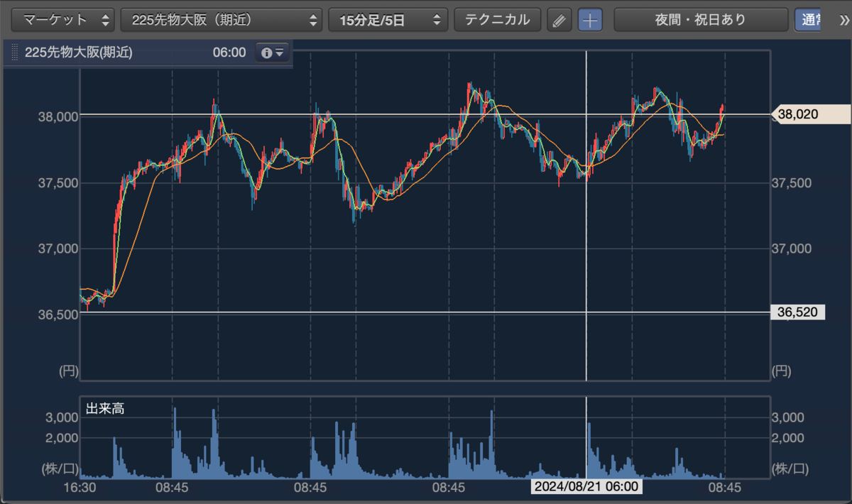
Task: Grab the panel drag handle beside 225先物大阪(期近)
Action: pos(13,53)
